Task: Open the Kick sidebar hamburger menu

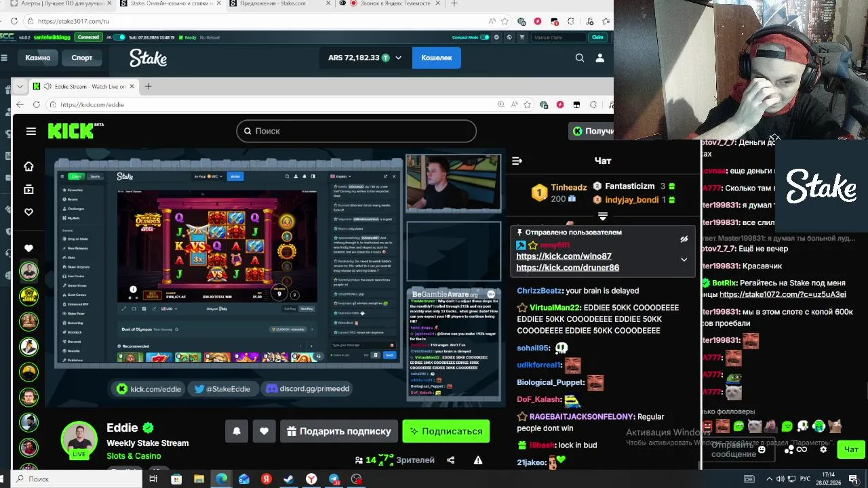Action: click(31, 131)
